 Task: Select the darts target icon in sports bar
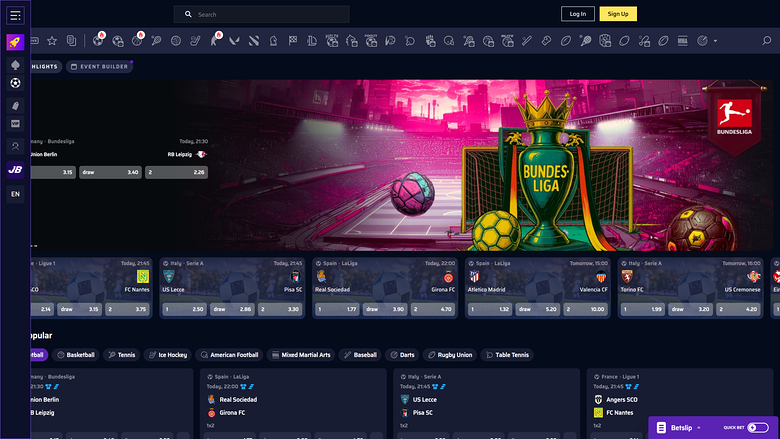[x=702, y=41]
